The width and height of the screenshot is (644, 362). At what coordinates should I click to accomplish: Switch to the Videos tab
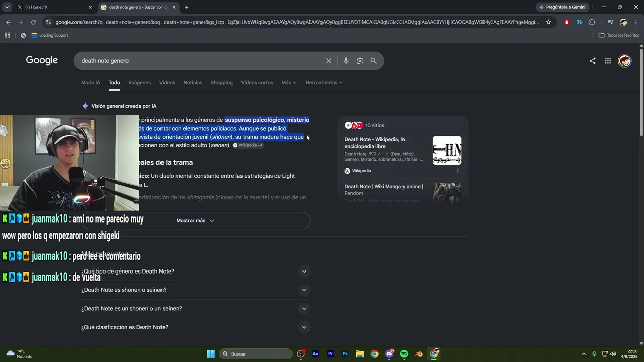[167, 83]
